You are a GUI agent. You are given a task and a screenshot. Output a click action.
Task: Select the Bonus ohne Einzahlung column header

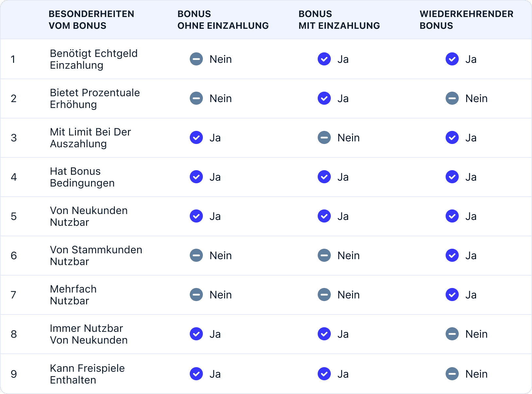tap(223, 20)
